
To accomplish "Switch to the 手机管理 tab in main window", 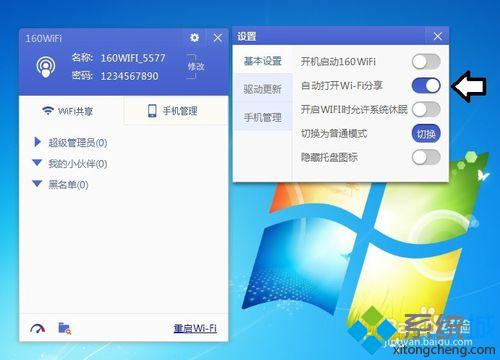I will coord(176,111).
